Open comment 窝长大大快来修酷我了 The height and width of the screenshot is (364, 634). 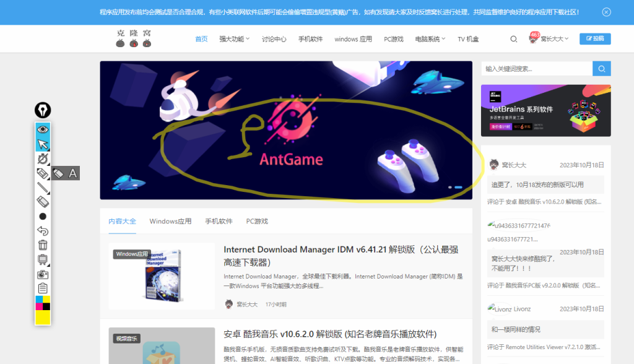[545, 263]
